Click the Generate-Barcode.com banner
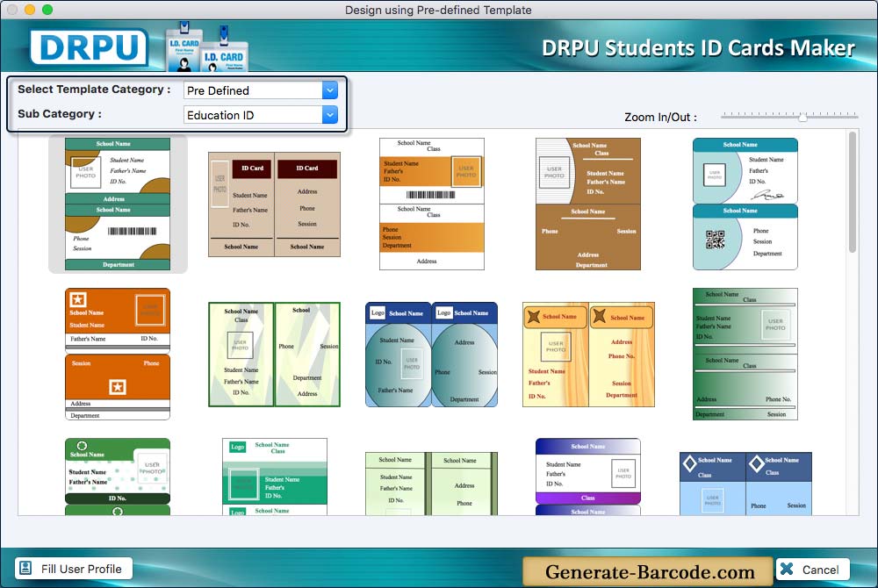The height and width of the screenshot is (588, 878). tap(648, 571)
